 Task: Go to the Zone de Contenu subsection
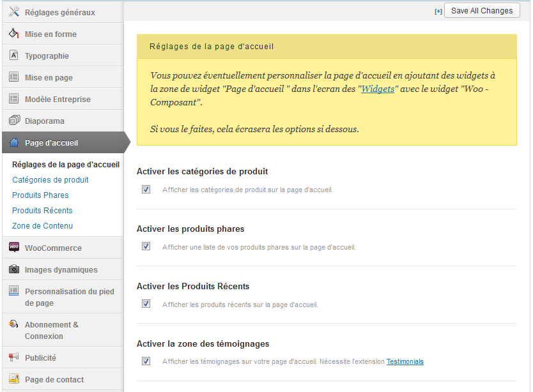pyautogui.click(x=42, y=226)
